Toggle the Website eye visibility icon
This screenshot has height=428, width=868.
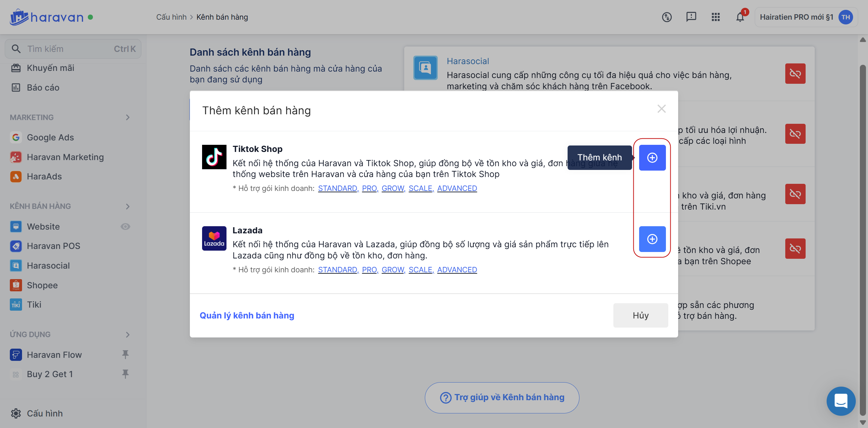point(125,227)
